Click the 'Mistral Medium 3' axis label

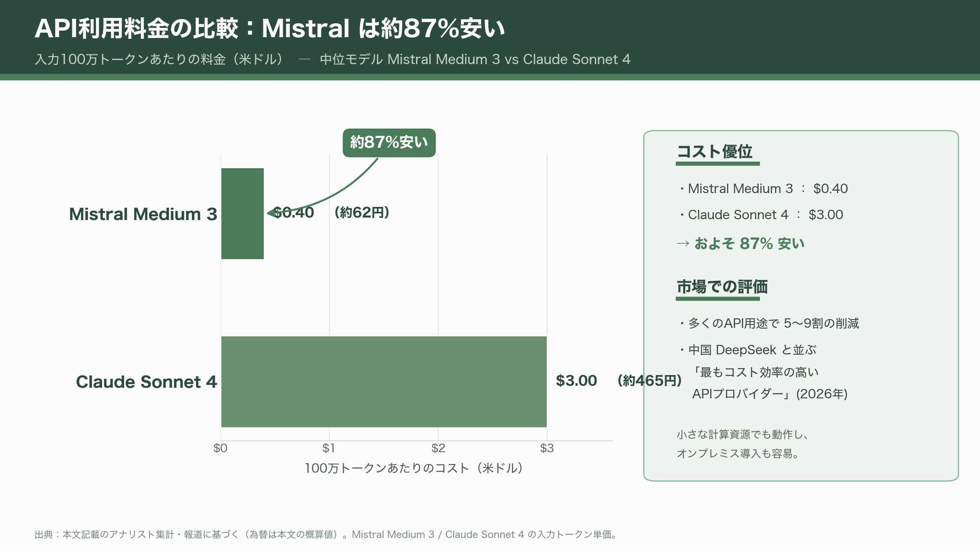pos(143,214)
